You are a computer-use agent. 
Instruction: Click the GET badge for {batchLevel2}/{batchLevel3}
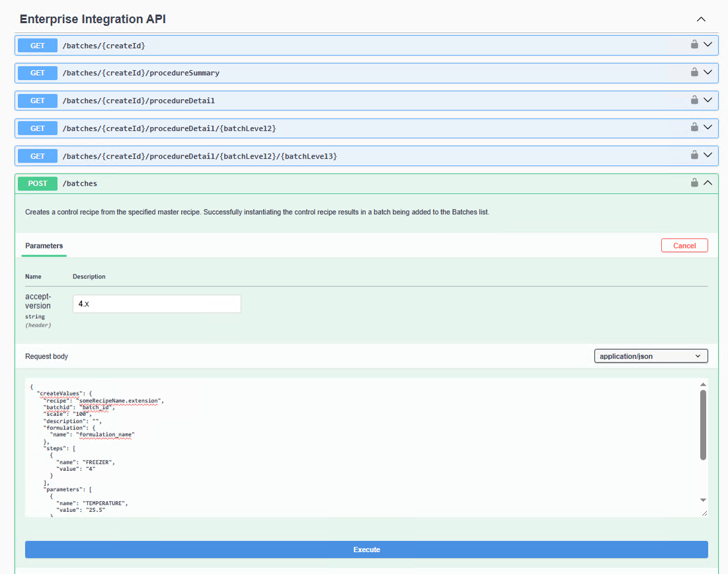pyautogui.click(x=38, y=156)
